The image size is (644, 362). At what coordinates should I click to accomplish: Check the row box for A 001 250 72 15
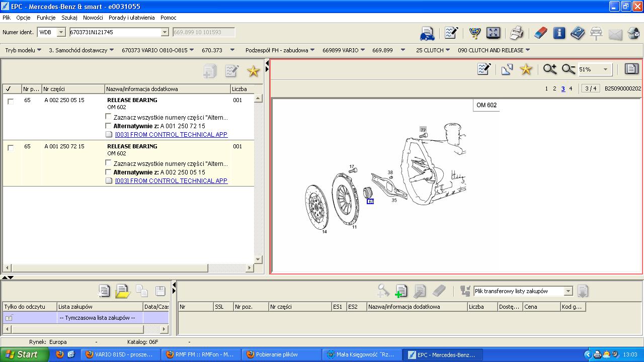(11, 147)
